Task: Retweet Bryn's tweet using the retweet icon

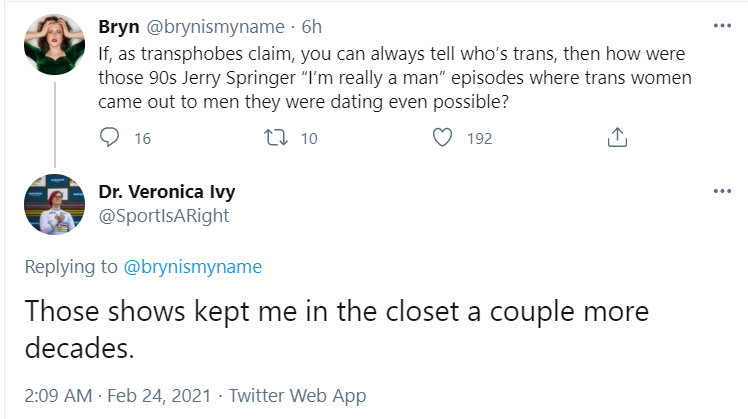Action: coord(276,137)
